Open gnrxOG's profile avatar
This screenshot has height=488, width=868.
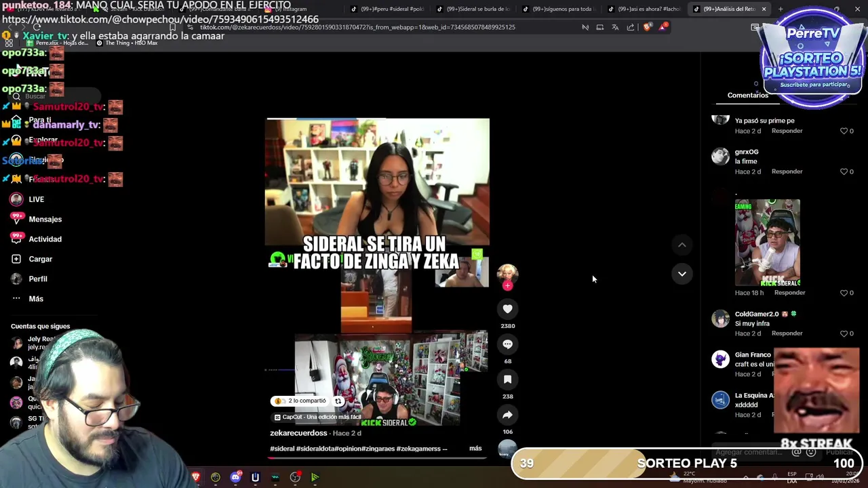tap(720, 156)
